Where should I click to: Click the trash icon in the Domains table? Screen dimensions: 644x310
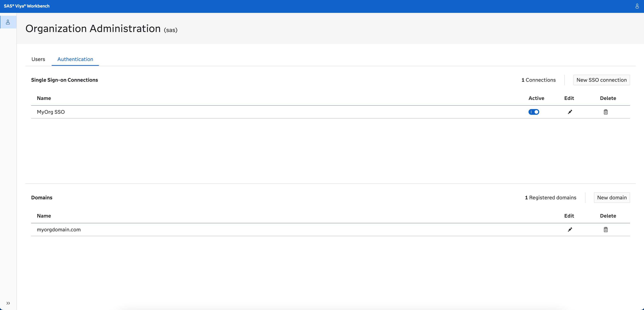(x=606, y=230)
